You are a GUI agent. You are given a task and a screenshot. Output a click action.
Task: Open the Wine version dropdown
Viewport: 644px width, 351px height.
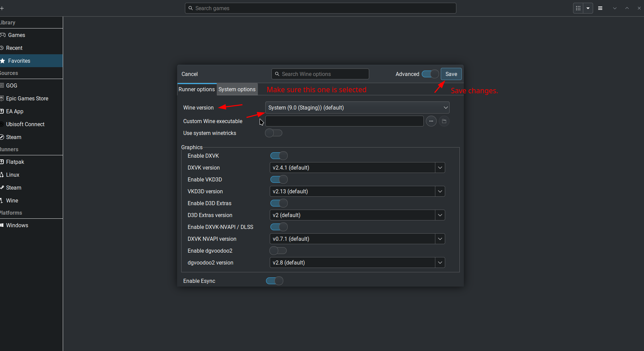point(357,108)
